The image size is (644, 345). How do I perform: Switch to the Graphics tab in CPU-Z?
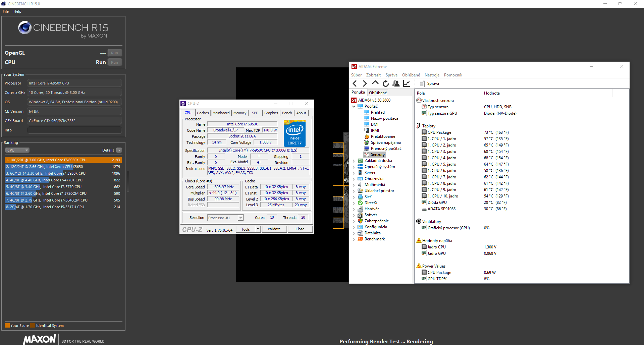click(271, 113)
